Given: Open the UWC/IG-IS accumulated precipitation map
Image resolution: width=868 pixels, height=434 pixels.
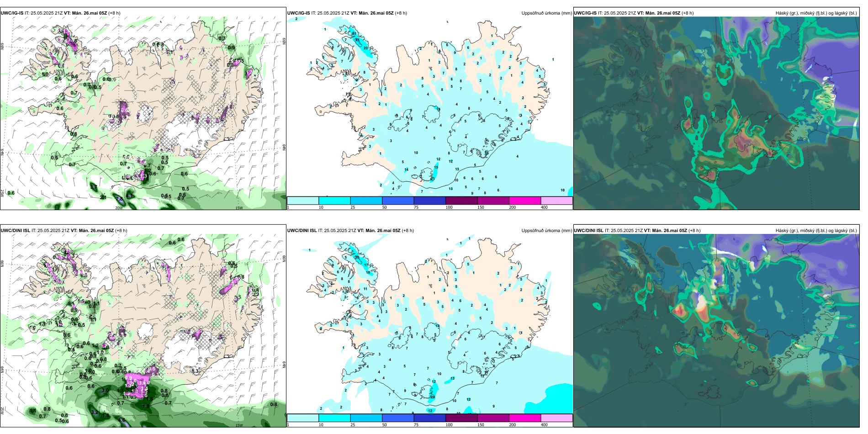Looking at the screenshot, I should (430, 113).
